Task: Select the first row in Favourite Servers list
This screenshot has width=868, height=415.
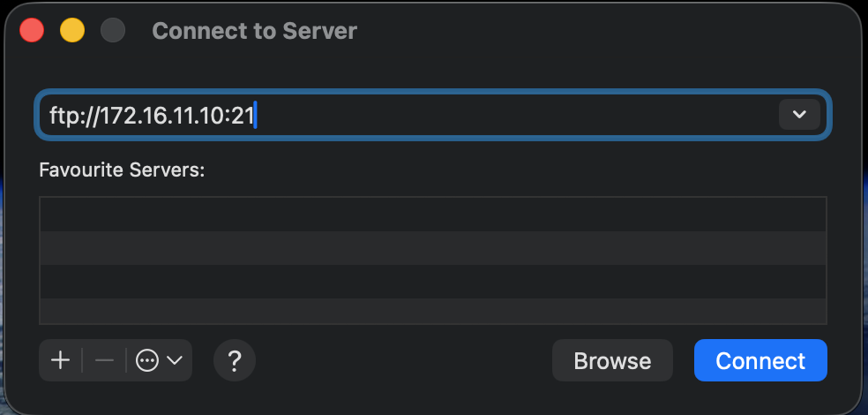Action: 432,215
